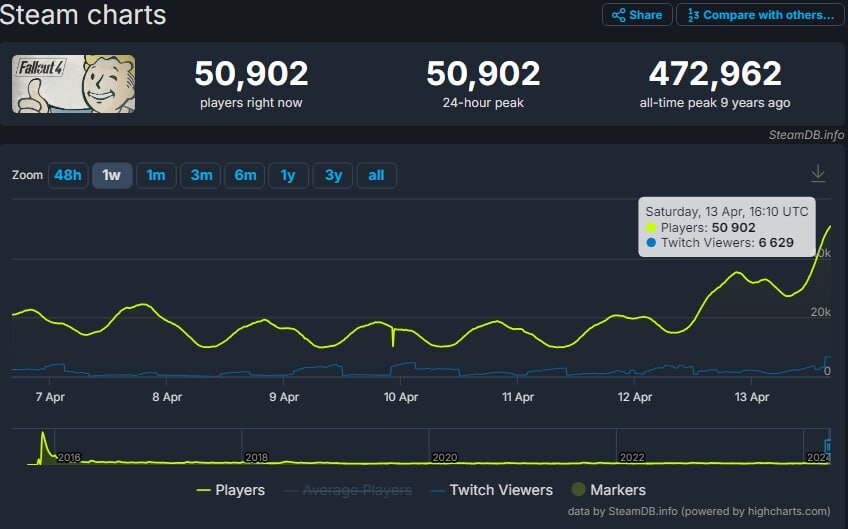The image size is (848, 529).
Task: Click the 2016 peak in navigator
Action: click(x=43, y=434)
